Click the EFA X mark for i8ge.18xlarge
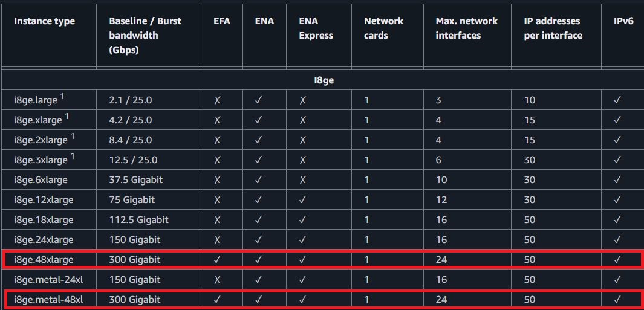Screen dimensions: 644x310 pyautogui.click(x=218, y=220)
